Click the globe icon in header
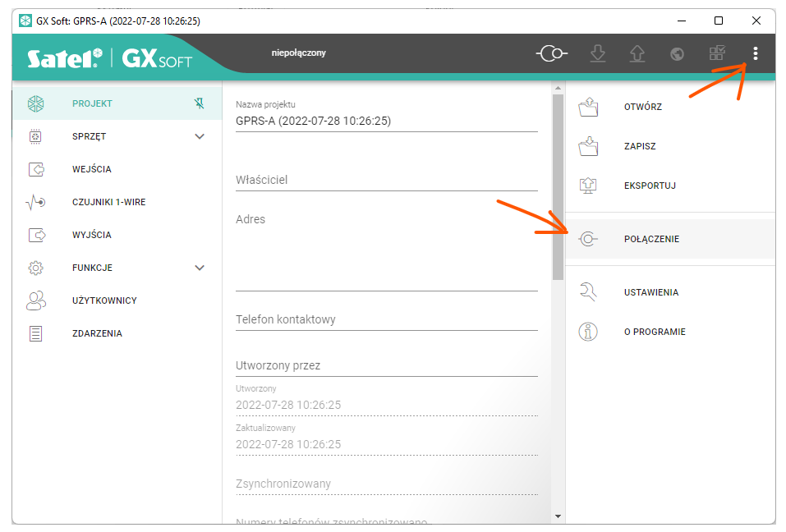 677,54
